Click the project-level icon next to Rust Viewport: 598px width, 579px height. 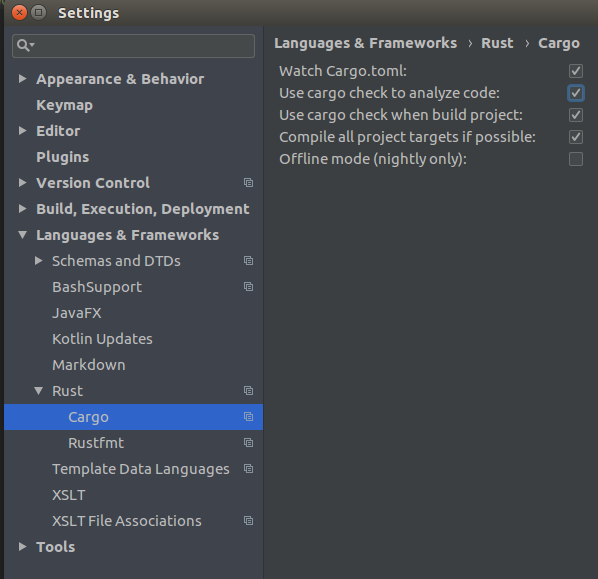click(248, 391)
